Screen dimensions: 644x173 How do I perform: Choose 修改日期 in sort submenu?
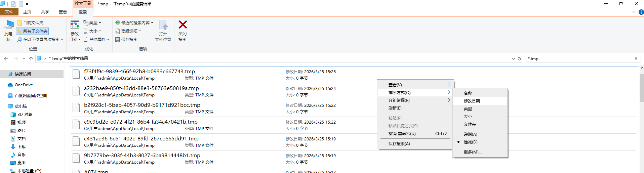(x=472, y=101)
